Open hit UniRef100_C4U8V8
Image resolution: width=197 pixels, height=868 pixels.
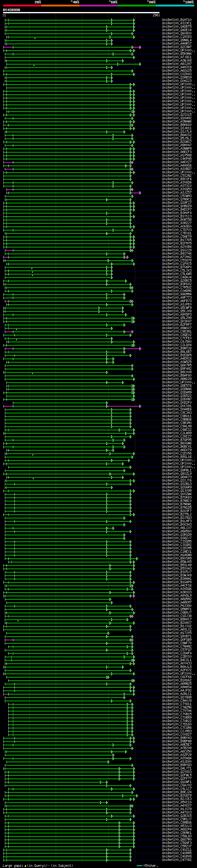pyautogui.click(x=176, y=856)
